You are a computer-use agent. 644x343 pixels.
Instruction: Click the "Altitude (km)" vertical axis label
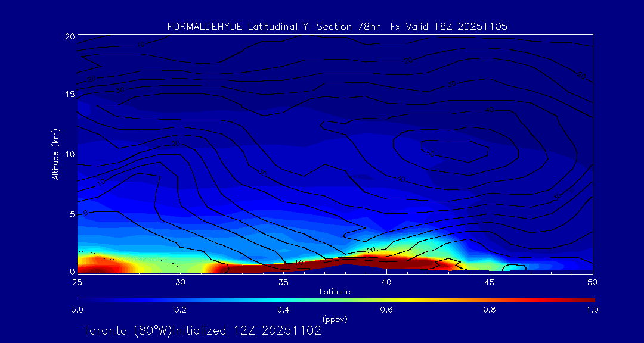(55, 154)
